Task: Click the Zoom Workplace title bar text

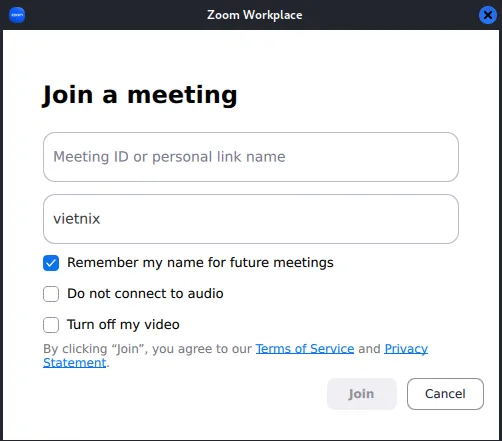Action: [255, 15]
